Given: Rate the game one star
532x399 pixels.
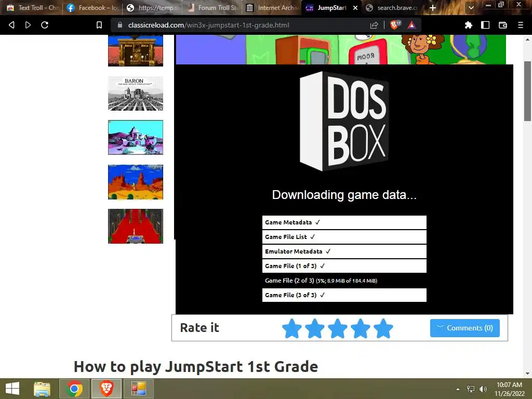Looking at the screenshot, I should click(292, 328).
